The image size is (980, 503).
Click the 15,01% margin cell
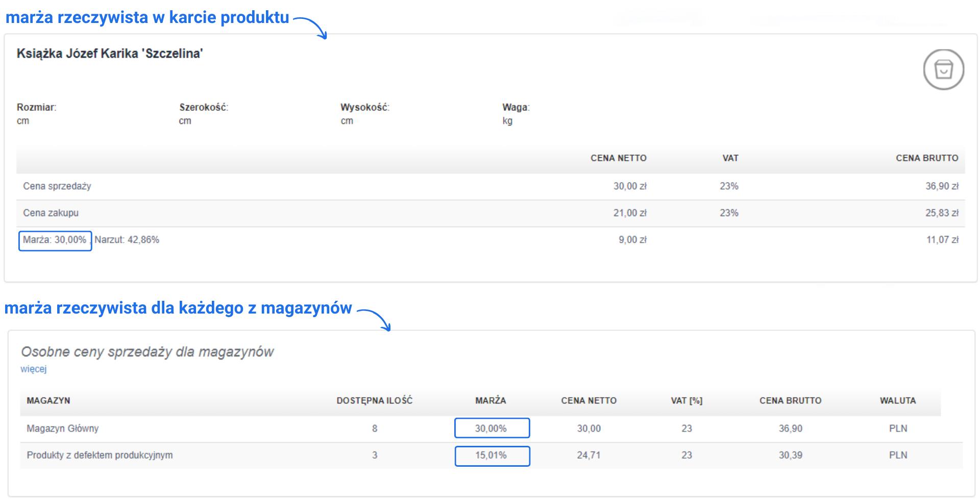492,456
